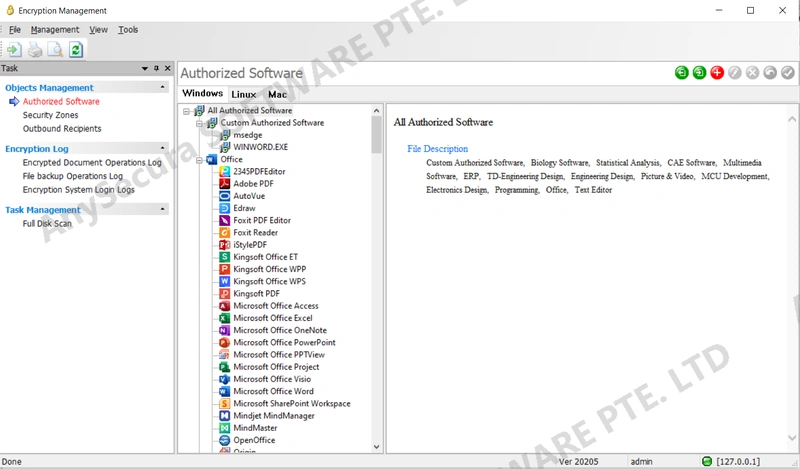Click the connection status icon in status bar
The height and width of the screenshot is (469, 800).
[707, 461]
